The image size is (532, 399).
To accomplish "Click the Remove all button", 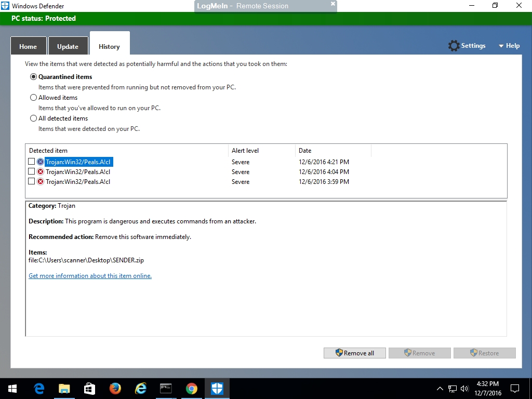I will point(354,353).
